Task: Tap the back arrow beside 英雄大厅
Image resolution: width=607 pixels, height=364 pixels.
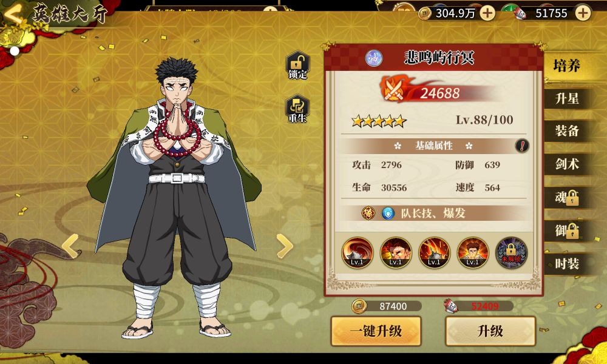Action: point(13,15)
